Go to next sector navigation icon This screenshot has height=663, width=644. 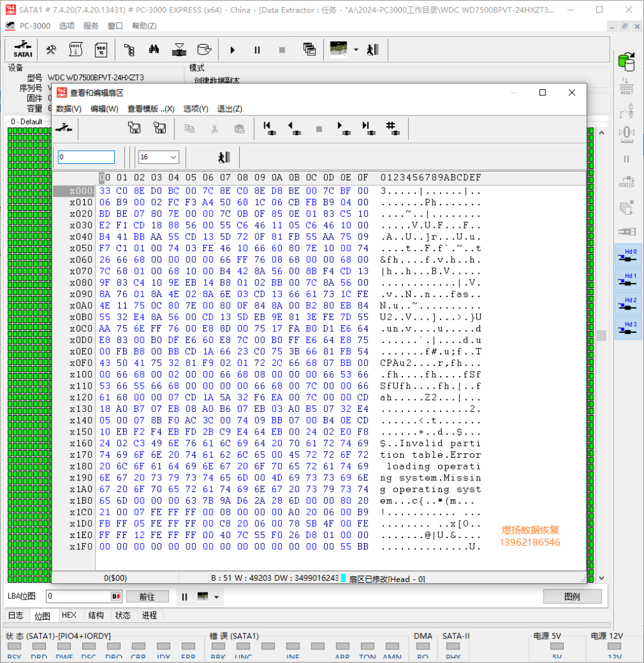[x=344, y=128]
